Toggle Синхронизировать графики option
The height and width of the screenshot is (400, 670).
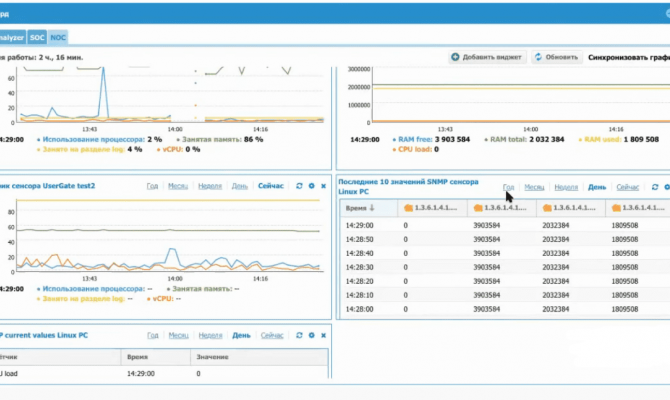click(628, 57)
